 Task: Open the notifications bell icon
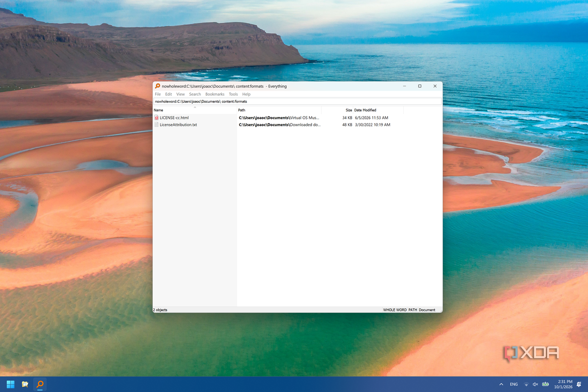tap(579, 384)
